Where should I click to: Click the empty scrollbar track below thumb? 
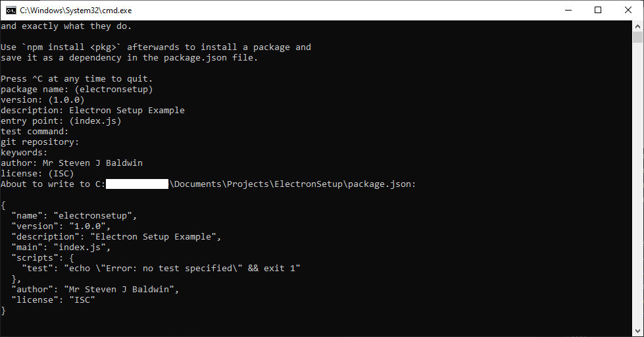638,197
